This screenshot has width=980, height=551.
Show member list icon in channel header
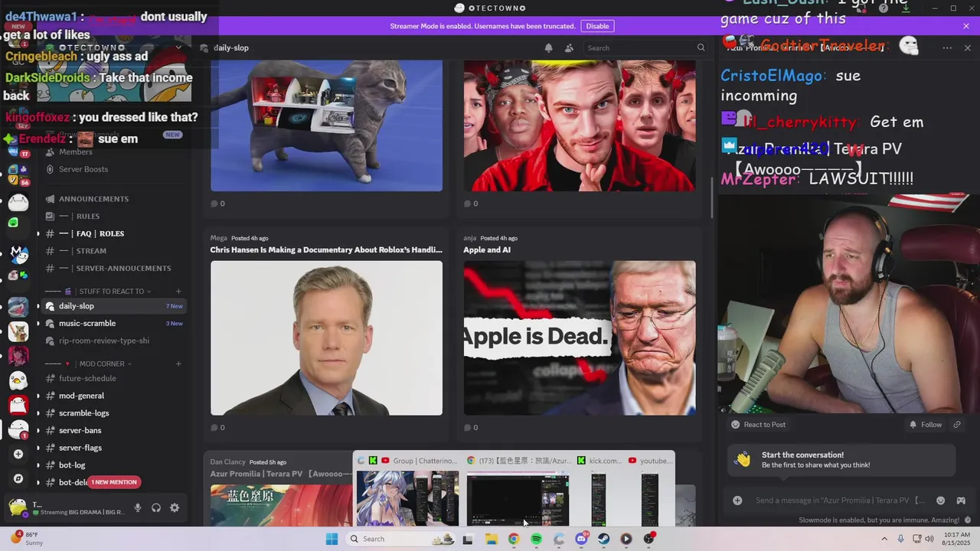click(x=569, y=47)
